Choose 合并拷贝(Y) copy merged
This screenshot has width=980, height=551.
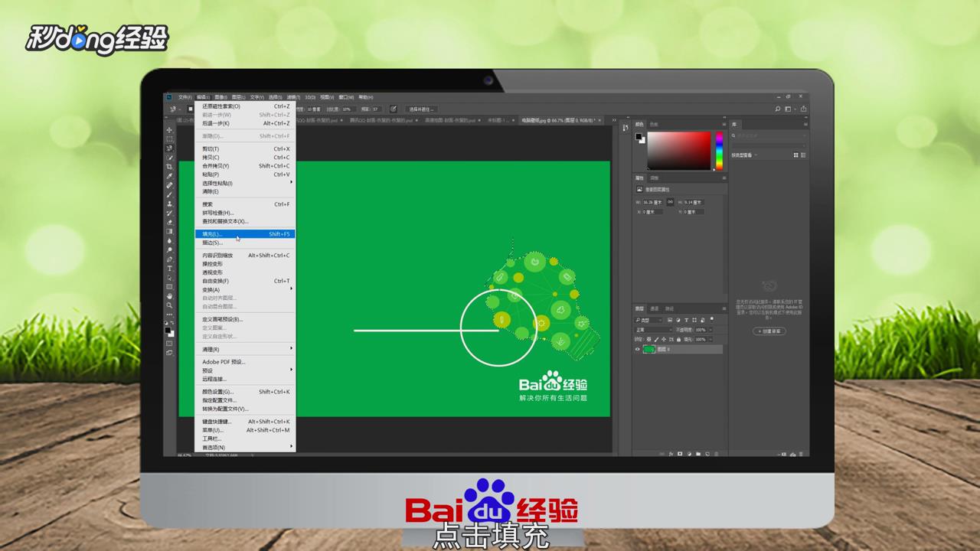245,165
